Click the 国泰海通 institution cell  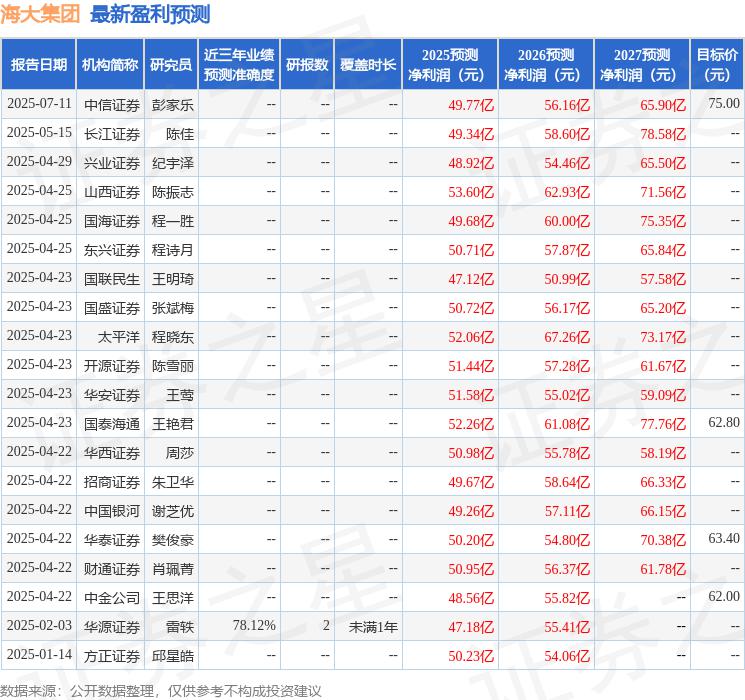pos(112,424)
